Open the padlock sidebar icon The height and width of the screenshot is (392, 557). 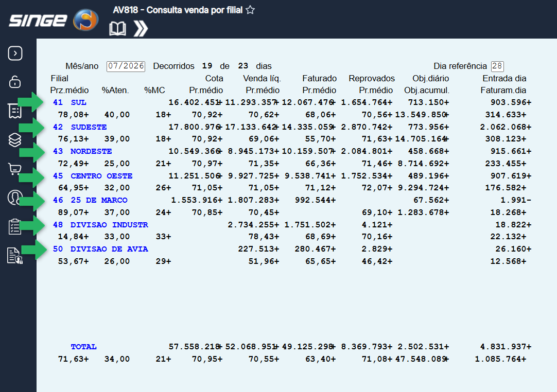pyautogui.click(x=15, y=82)
